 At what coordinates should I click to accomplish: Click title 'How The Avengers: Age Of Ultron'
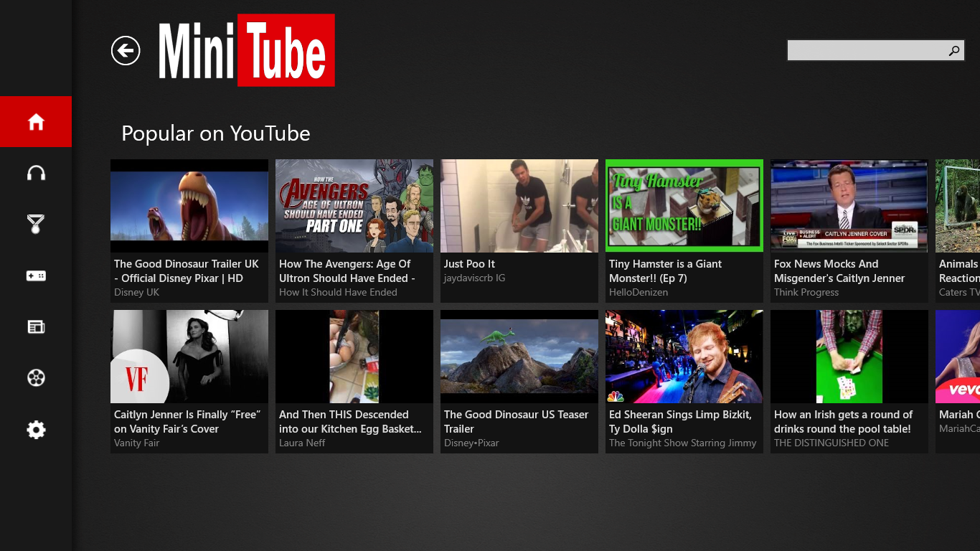click(347, 271)
